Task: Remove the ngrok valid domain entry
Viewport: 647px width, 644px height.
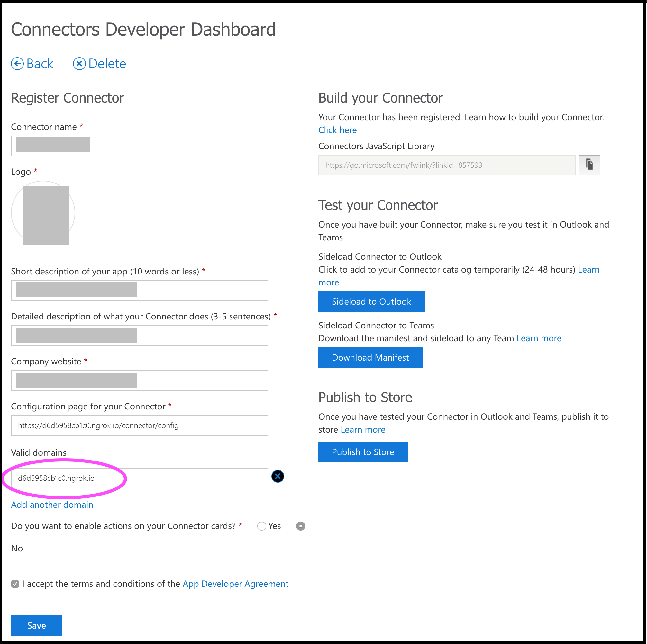Action: (278, 476)
